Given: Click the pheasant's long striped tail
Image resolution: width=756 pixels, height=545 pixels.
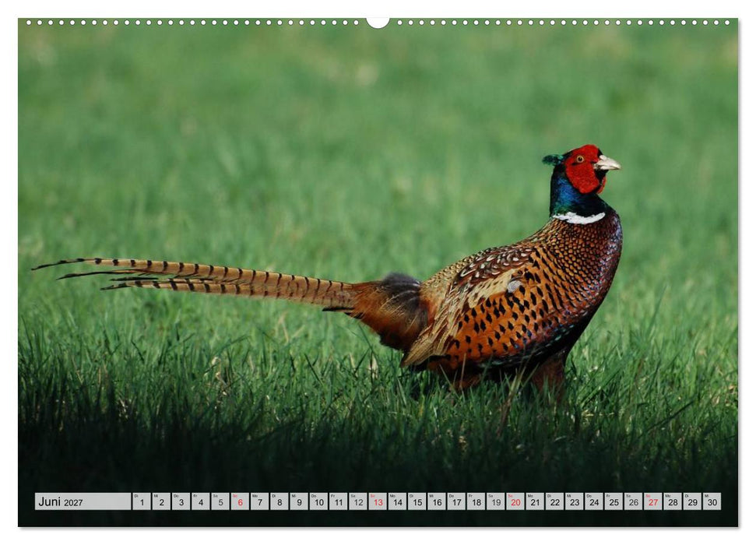Looking at the screenshot, I should [193, 280].
